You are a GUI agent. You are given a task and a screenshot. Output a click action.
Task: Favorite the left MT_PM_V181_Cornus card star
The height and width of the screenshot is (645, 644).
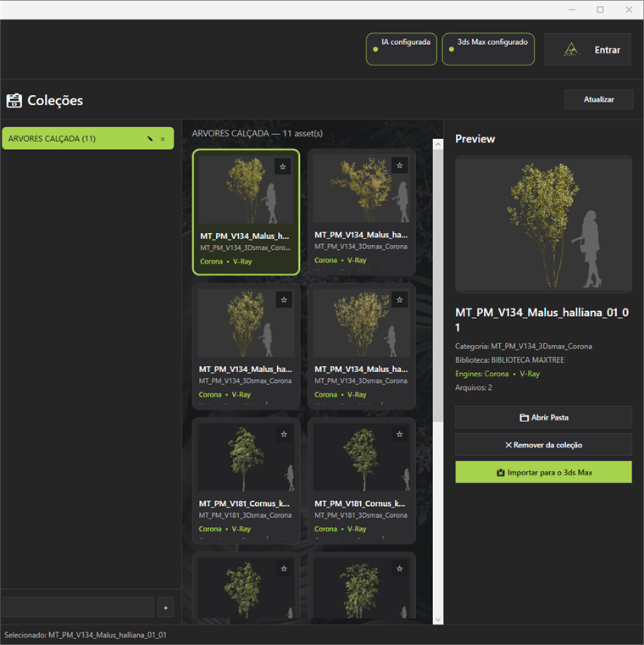(284, 434)
